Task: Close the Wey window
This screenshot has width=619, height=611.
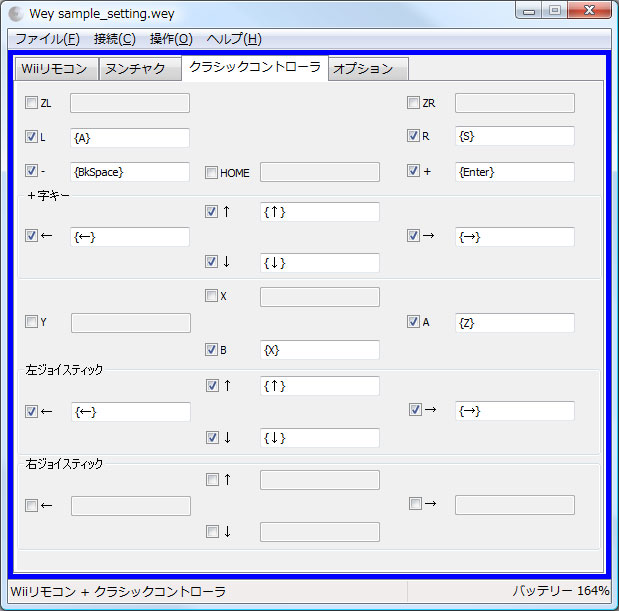Action: pyautogui.click(x=589, y=11)
